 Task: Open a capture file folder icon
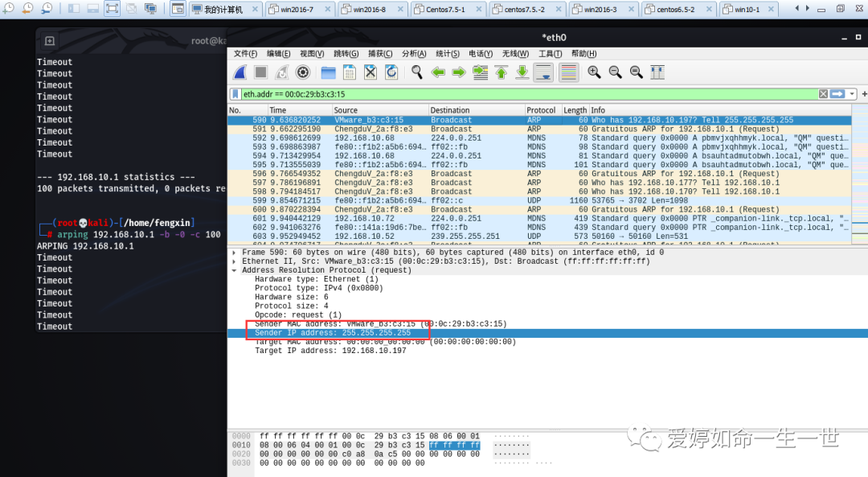tap(328, 72)
